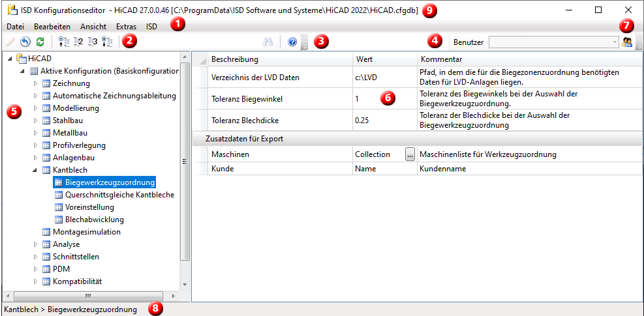The width and height of the screenshot is (644, 316).
Task: Expand the Zeichnung tree node
Action: [x=35, y=83]
